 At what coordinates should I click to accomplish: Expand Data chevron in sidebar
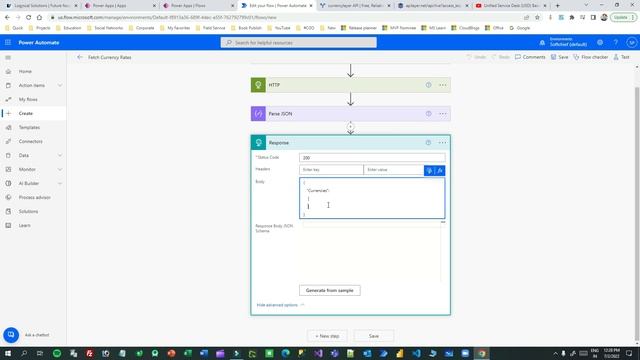pos(60,156)
